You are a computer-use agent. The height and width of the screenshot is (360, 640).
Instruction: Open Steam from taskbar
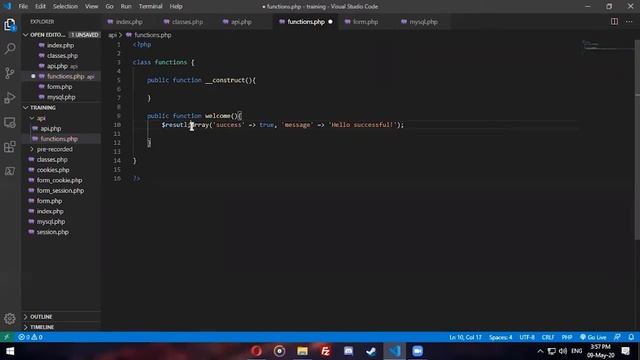pos(371,351)
